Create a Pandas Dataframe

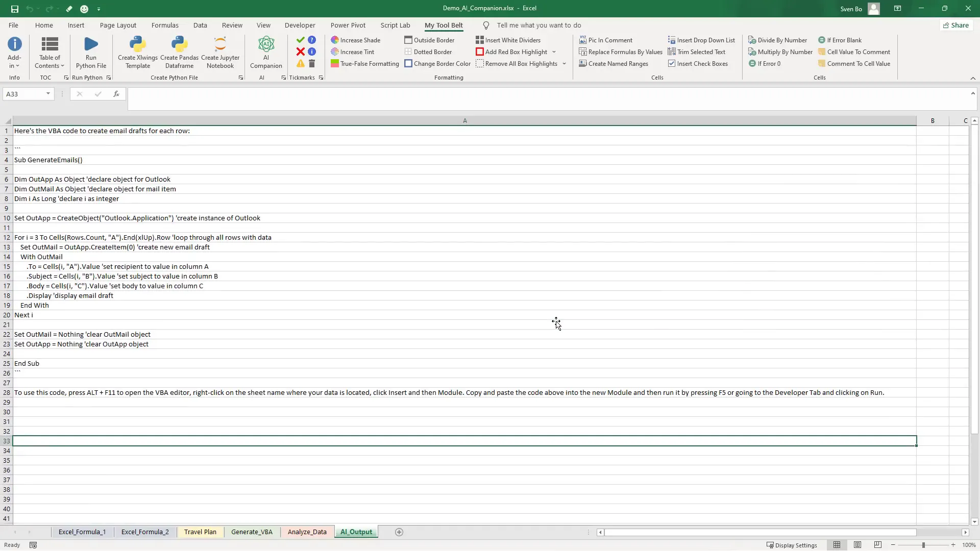(179, 53)
